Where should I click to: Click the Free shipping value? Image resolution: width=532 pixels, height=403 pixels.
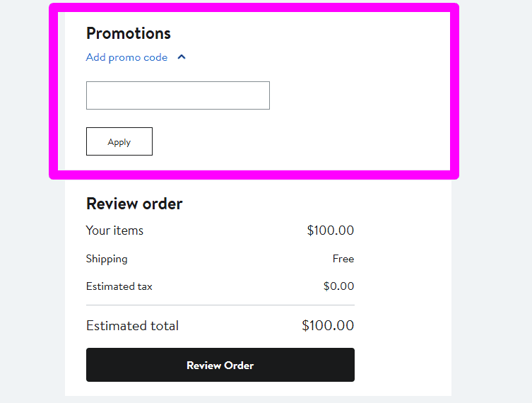pos(343,259)
